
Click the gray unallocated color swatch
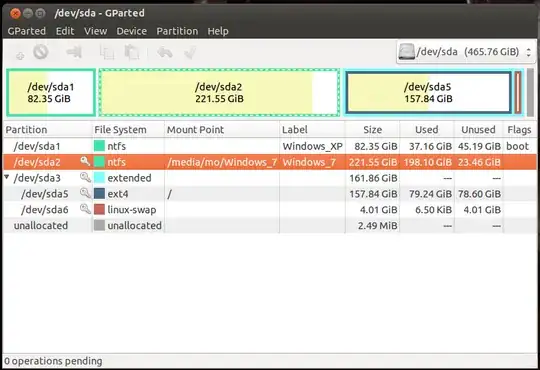[99, 225]
